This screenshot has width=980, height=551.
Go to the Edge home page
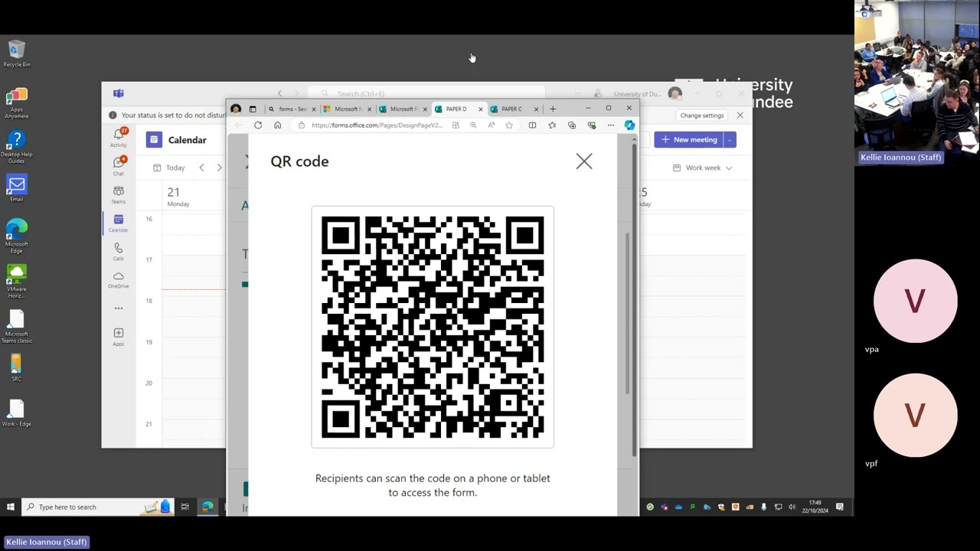[277, 126]
